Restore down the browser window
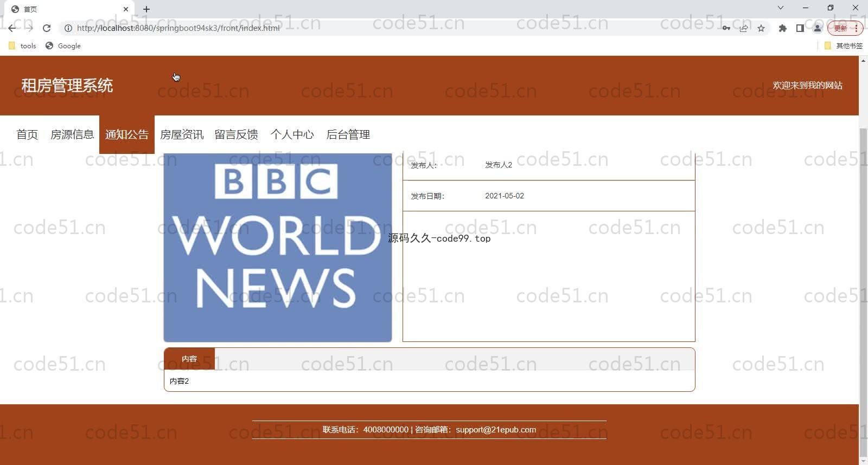 coord(831,8)
